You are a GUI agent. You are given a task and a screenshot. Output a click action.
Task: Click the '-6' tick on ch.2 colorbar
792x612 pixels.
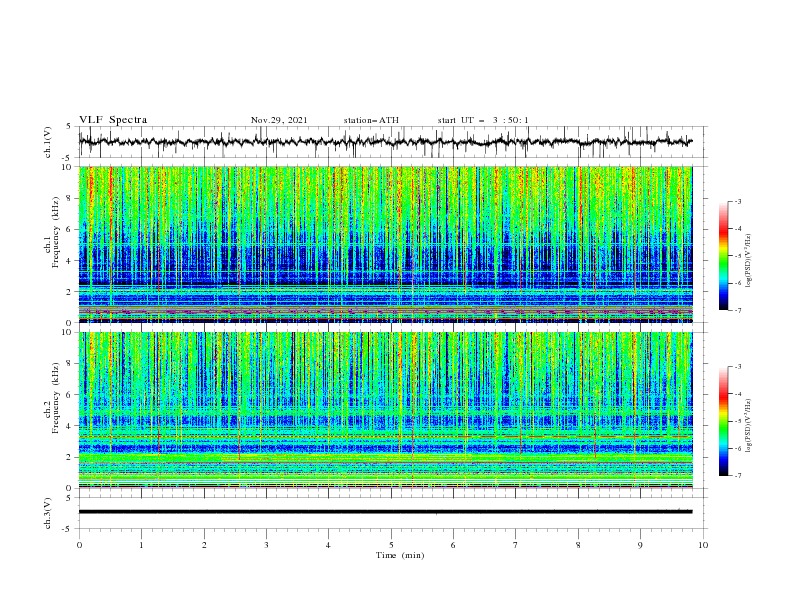[737, 448]
